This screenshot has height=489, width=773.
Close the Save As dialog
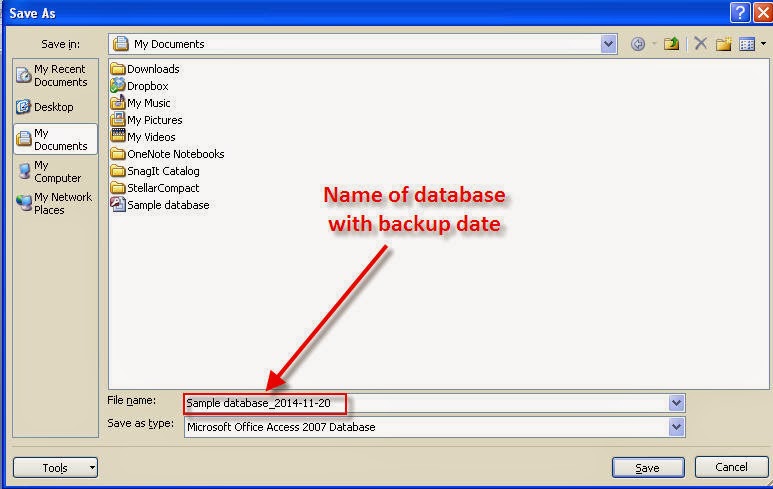point(763,13)
